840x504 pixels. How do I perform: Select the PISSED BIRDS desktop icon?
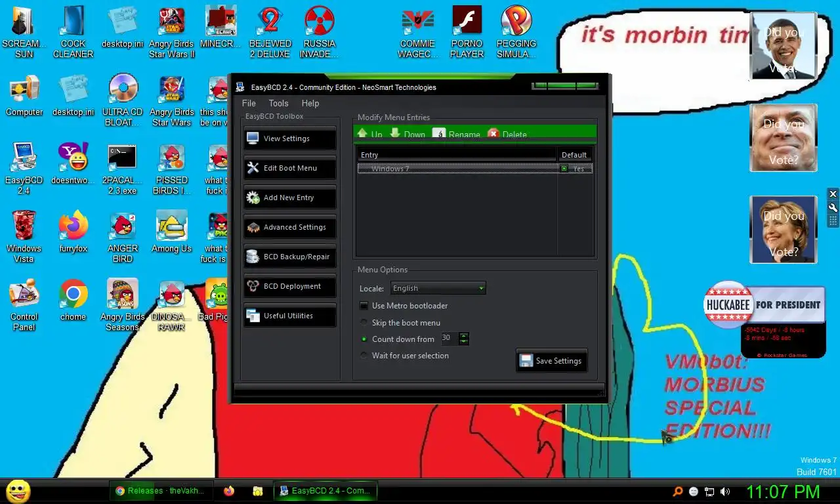click(171, 168)
